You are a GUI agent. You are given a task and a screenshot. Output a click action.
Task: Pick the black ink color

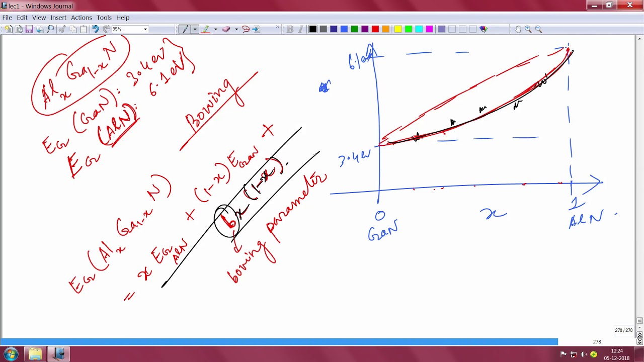(313, 29)
